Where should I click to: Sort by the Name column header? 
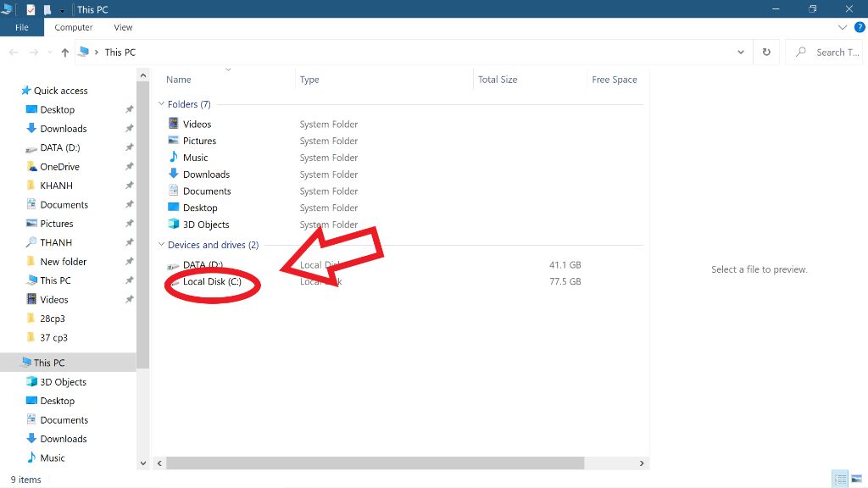coord(178,80)
